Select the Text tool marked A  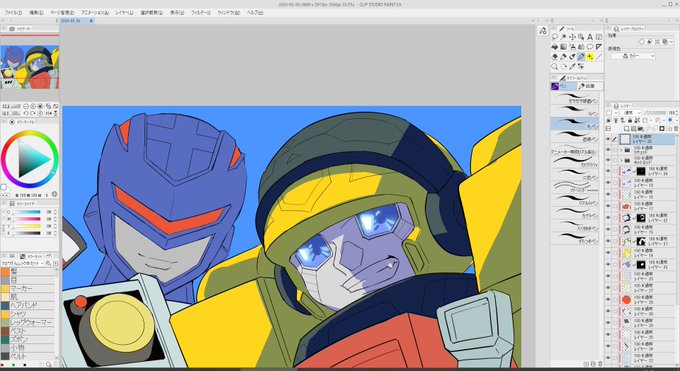[x=590, y=37]
